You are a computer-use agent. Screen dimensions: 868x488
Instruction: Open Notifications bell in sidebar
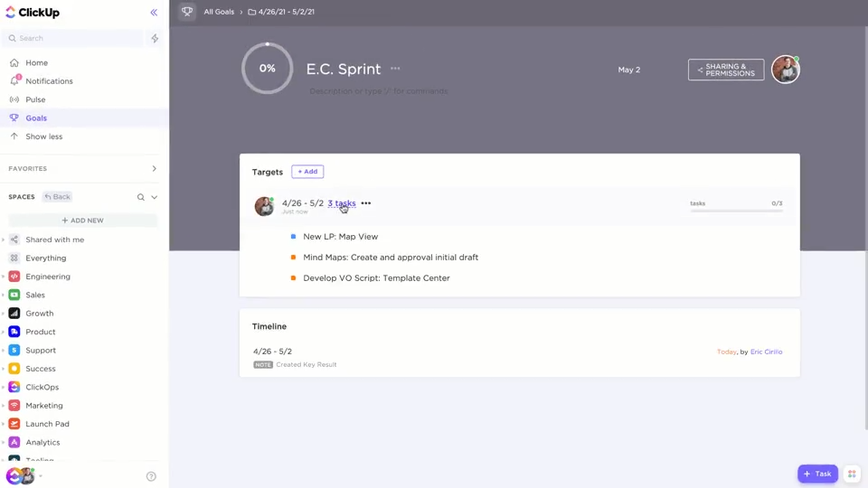pyautogui.click(x=14, y=80)
